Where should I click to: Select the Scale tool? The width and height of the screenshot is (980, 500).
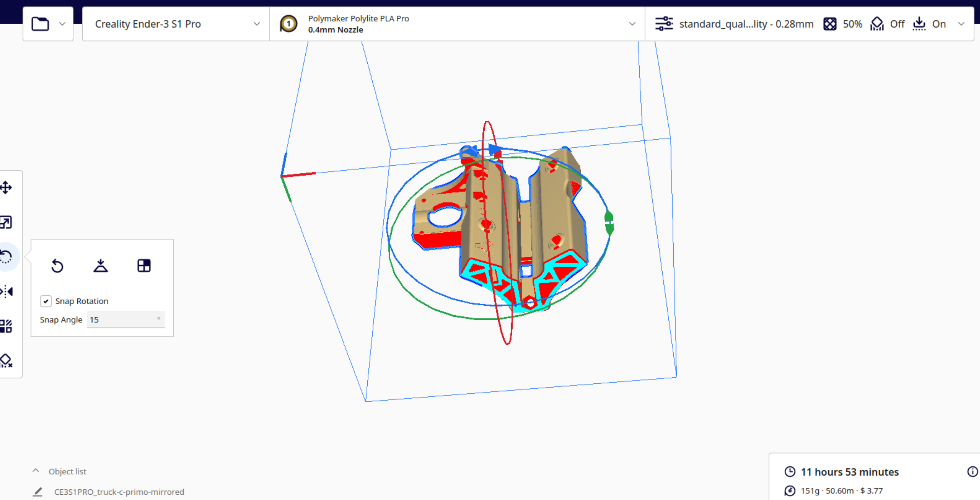[6, 222]
